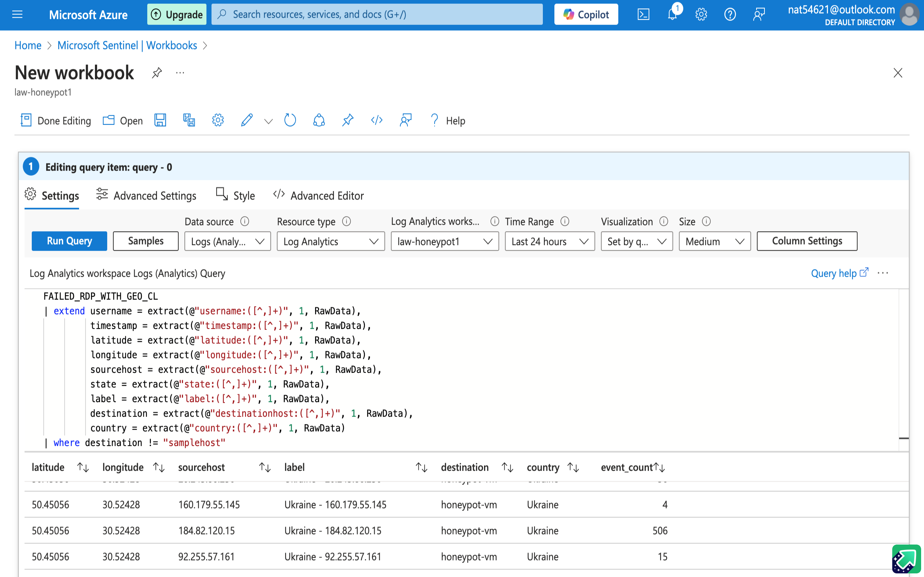
Task: Open Cloud Shell from top bar
Action: [x=643, y=14]
